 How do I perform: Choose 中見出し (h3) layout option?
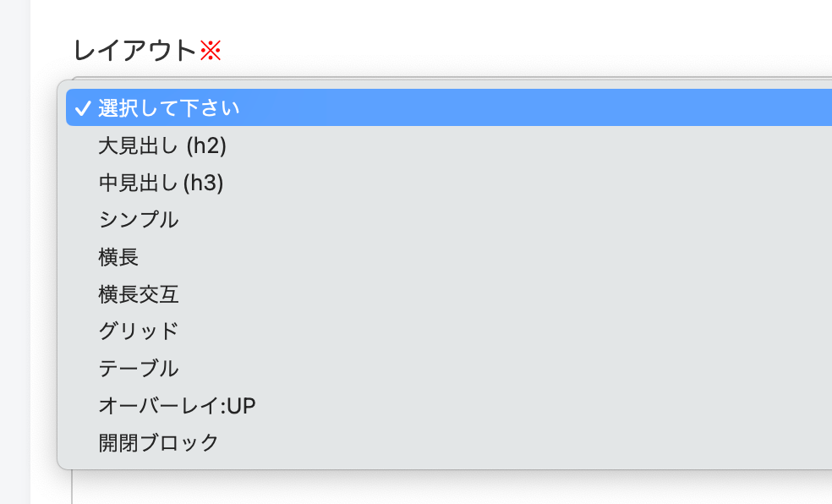pos(161,183)
